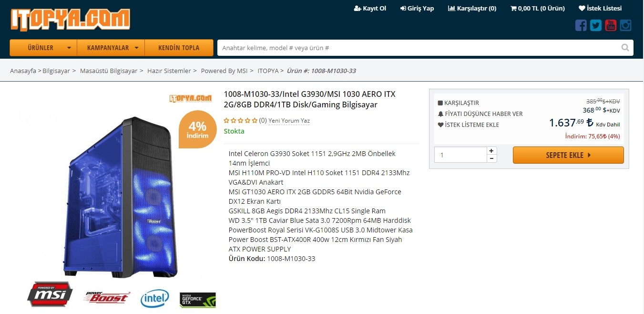644x314 pixels.
Task: Click the Ürün Kodu: 1008-M1030-33 text
Action: [272, 259]
